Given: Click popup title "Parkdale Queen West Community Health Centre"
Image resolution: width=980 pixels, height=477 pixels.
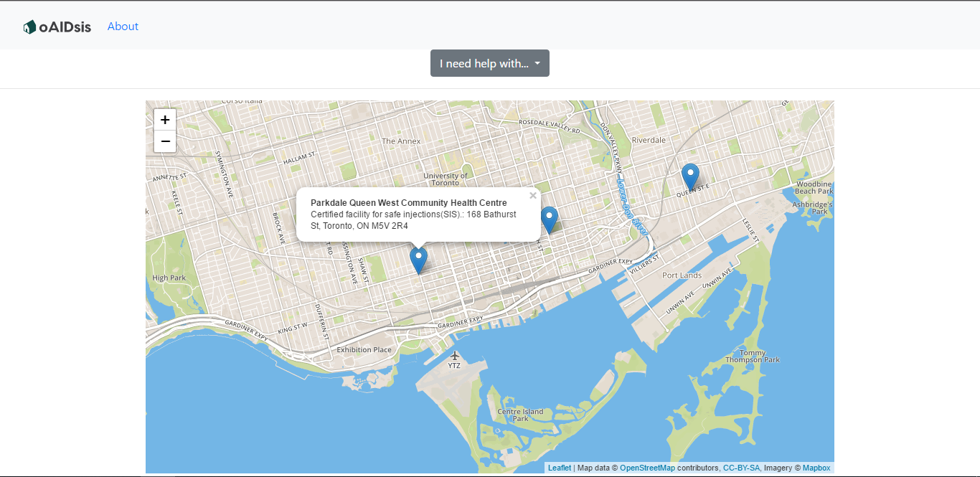Looking at the screenshot, I should 409,203.
